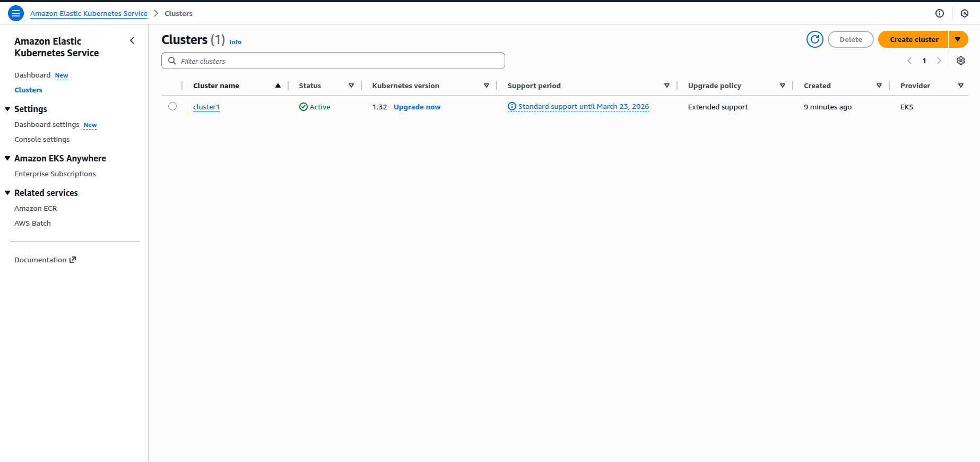Click the Documentation external link icon
980x462 pixels.
pos(73,260)
